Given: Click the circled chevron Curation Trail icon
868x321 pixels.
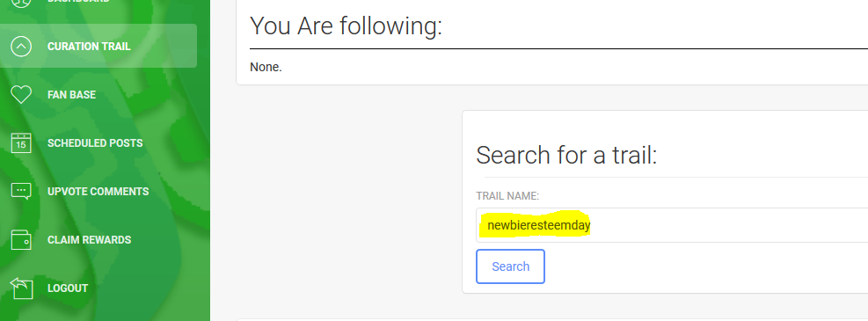Looking at the screenshot, I should tap(21, 47).
